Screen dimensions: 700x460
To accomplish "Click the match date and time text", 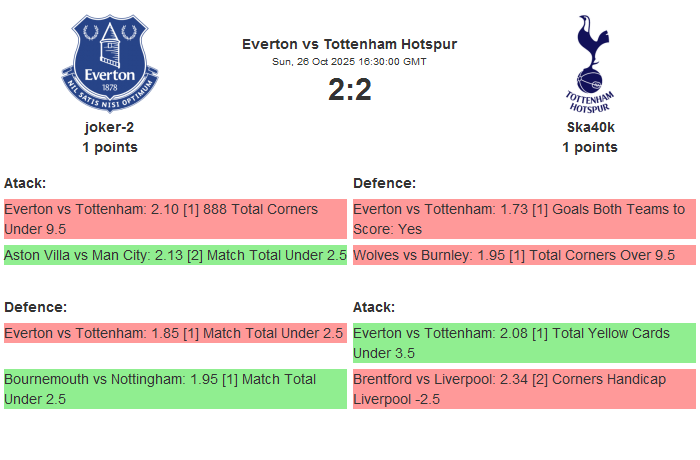I will pos(350,62).
